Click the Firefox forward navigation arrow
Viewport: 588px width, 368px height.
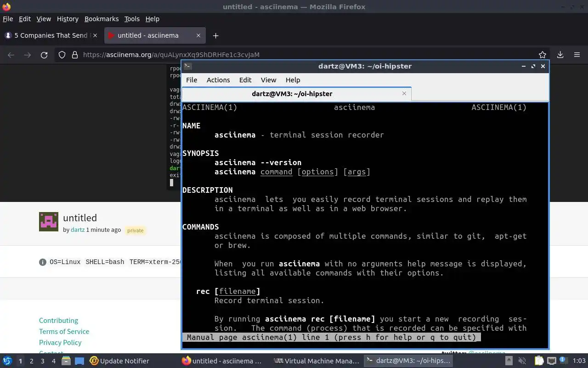(28, 55)
